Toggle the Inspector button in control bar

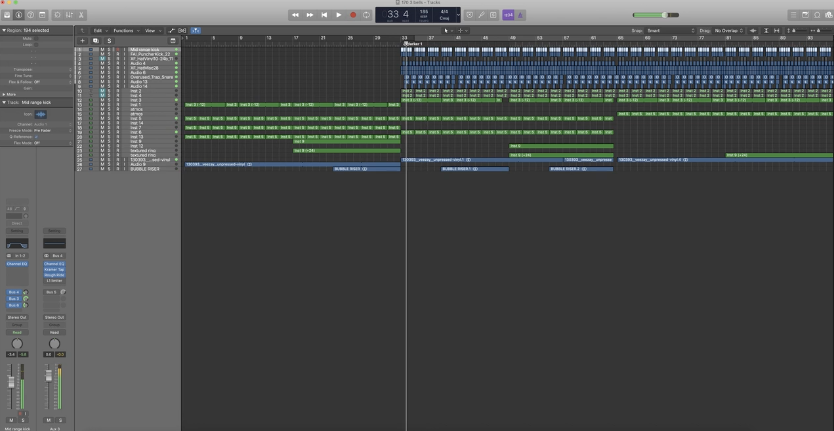(19, 15)
